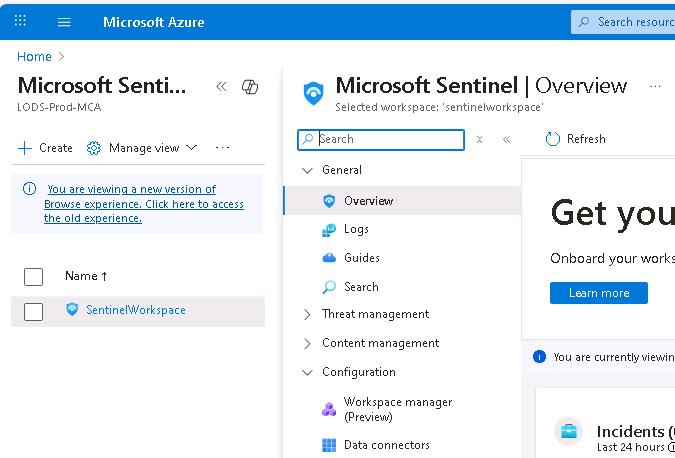Viewport: 675px width, 458px height.
Task: Clear the menu search with X icon
Action: click(480, 140)
